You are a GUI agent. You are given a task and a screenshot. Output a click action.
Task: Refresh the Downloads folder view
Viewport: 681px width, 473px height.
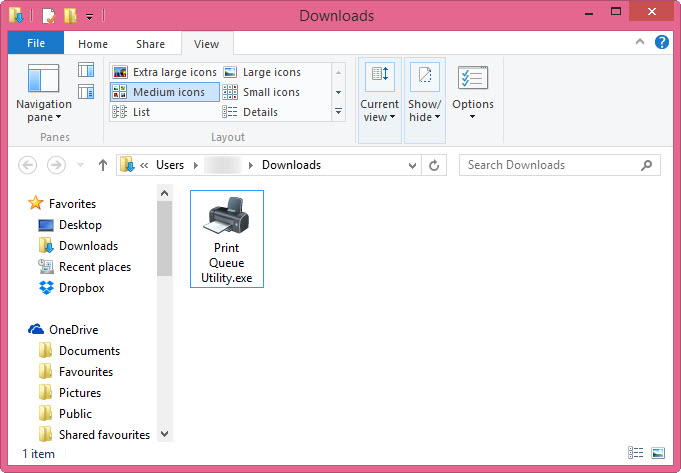pyautogui.click(x=434, y=165)
